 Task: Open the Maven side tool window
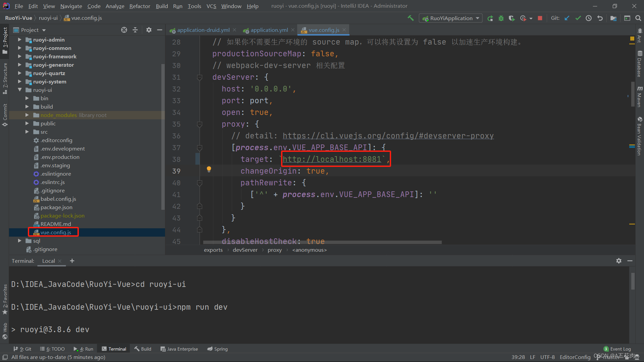pyautogui.click(x=640, y=97)
